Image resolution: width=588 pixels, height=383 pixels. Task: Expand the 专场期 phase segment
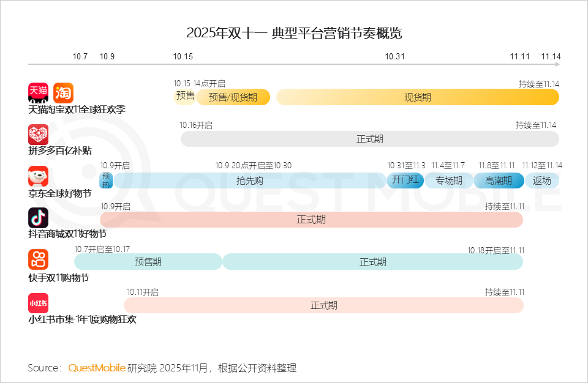pos(449,180)
